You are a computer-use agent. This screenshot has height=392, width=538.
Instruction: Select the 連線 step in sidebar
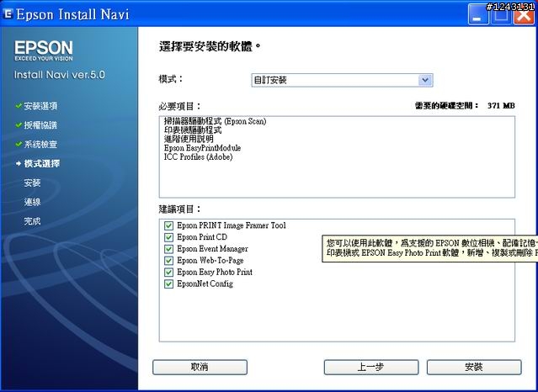point(32,202)
